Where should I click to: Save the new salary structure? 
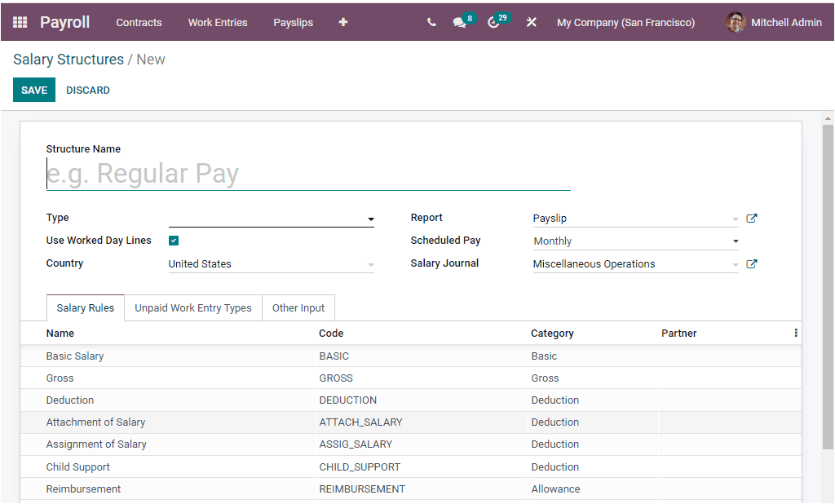click(x=33, y=90)
